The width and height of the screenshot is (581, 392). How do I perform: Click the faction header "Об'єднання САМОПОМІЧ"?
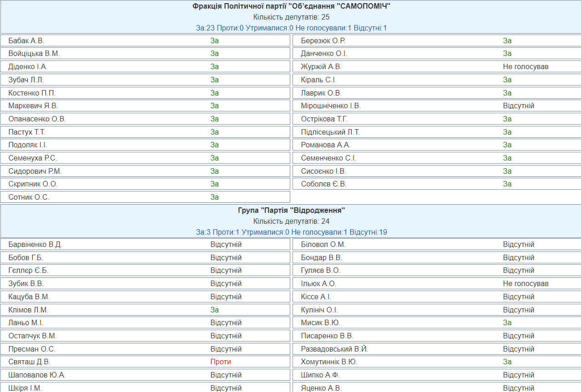tap(291, 6)
